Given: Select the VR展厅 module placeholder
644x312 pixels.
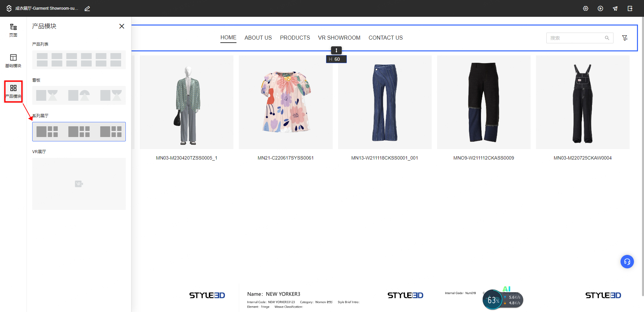Looking at the screenshot, I should 79,184.
